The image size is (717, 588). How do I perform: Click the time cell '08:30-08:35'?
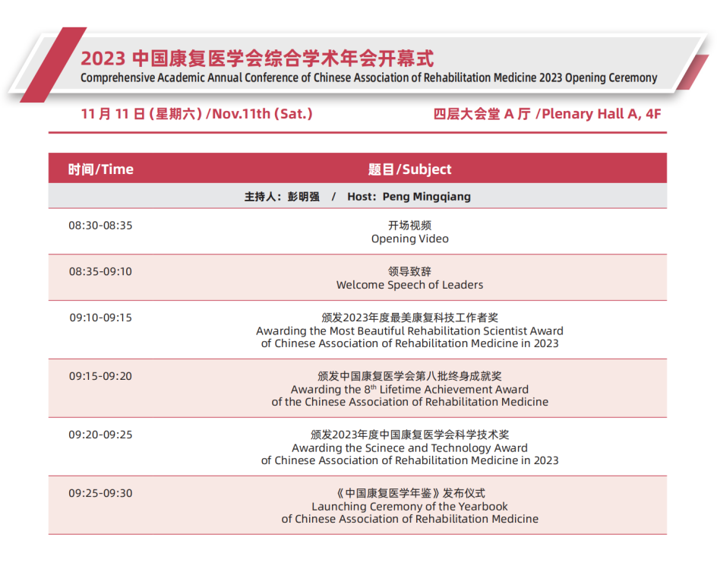pos(100,226)
